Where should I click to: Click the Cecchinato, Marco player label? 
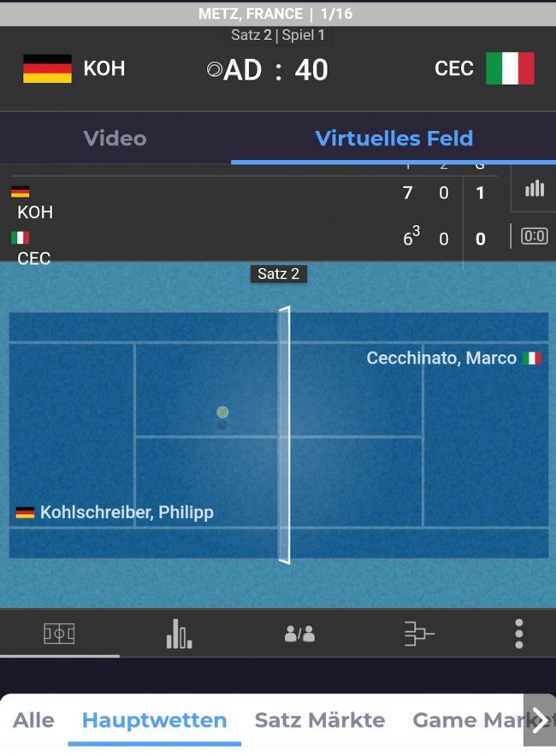tap(441, 357)
